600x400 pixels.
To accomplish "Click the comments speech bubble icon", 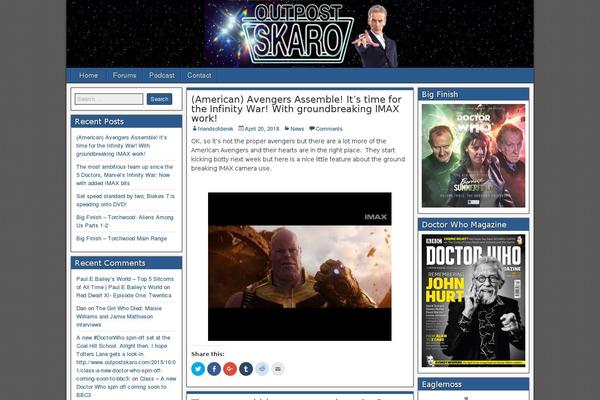I will 312,129.
